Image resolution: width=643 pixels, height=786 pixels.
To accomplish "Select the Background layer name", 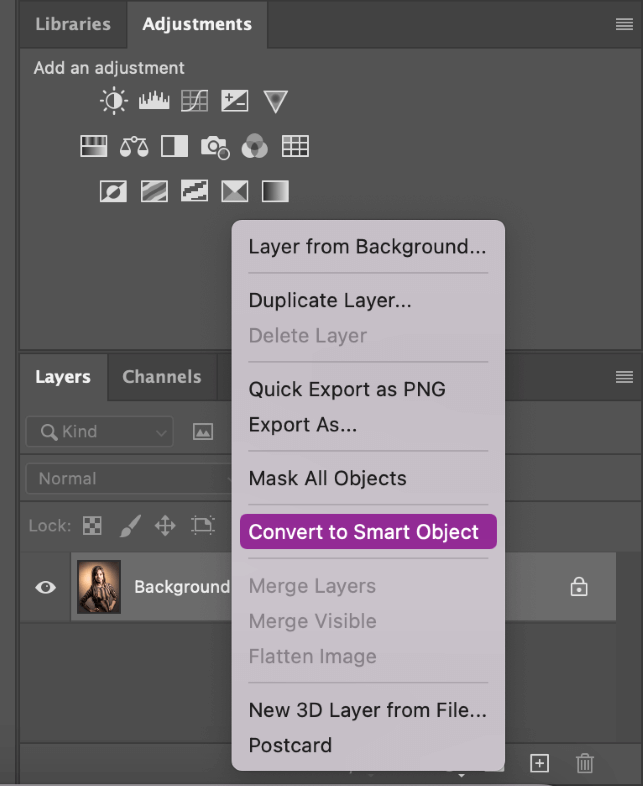I will [x=181, y=586].
